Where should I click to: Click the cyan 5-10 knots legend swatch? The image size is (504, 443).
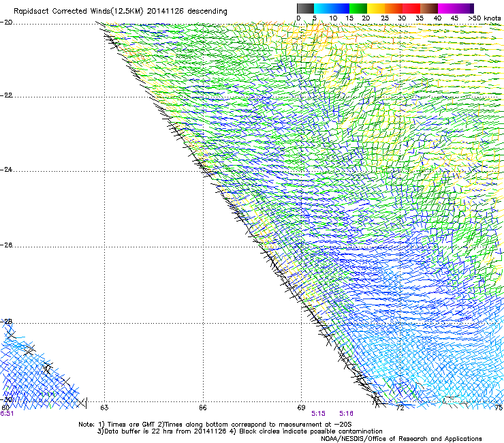pyautogui.click(x=323, y=8)
